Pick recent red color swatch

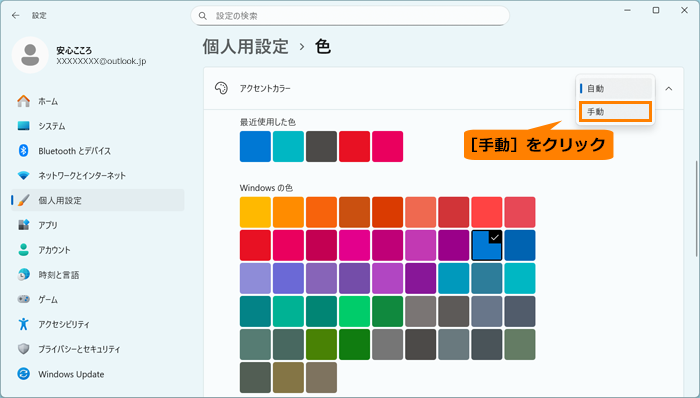pyautogui.click(x=354, y=146)
